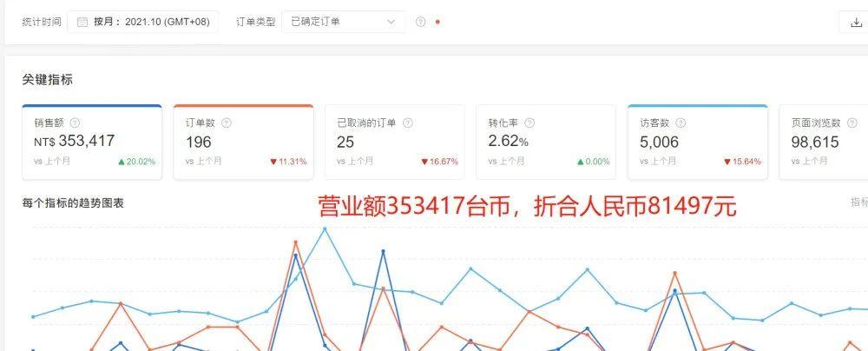
Task: Show info icon next to 订单数
Action: point(227,123)
